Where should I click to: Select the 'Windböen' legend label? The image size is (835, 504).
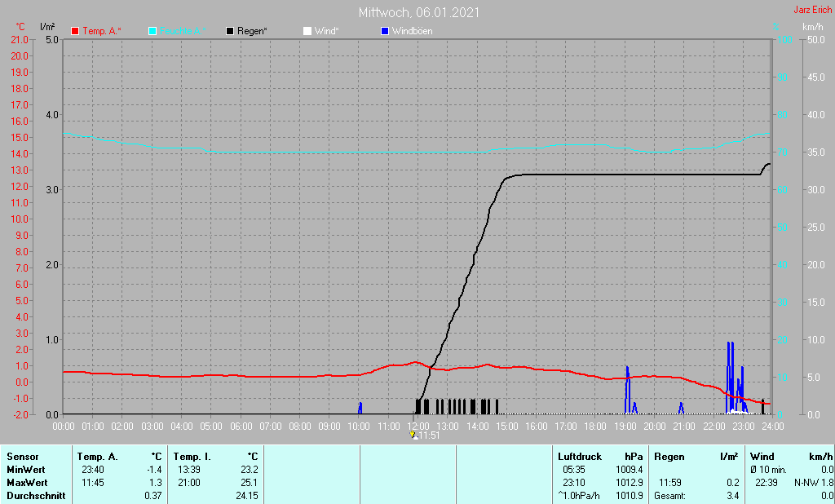coord(412,31)
